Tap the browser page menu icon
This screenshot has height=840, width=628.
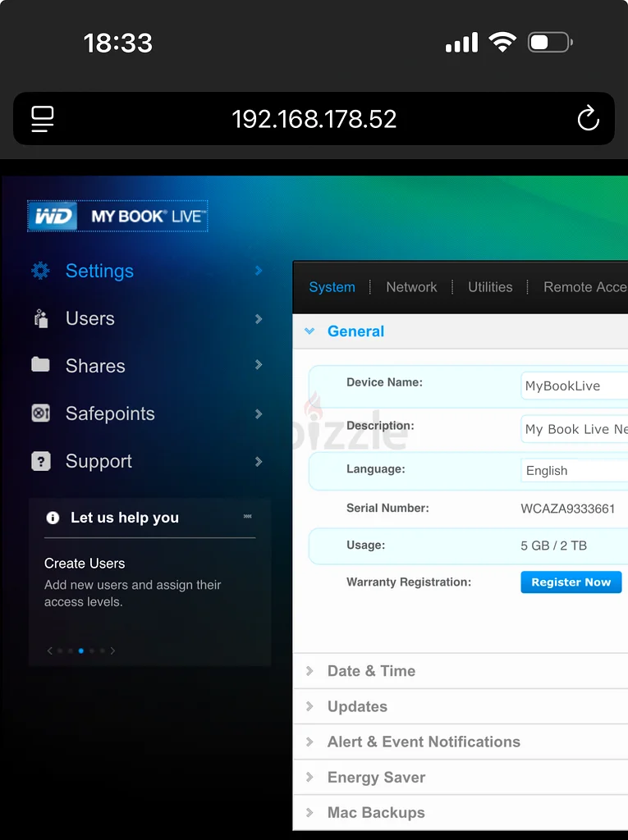tap(43, 118)
